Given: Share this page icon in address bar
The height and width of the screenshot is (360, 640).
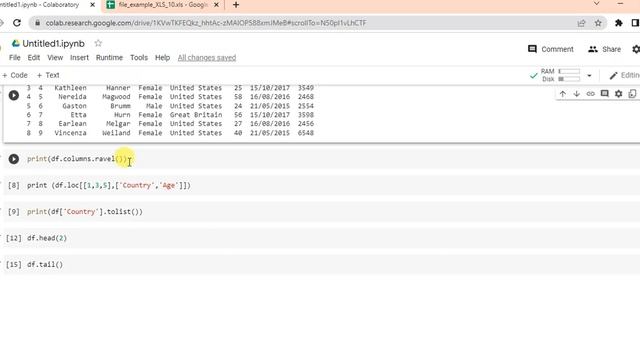Looking at the screenshot, I should pyautogui.click(x=581, y=23).
